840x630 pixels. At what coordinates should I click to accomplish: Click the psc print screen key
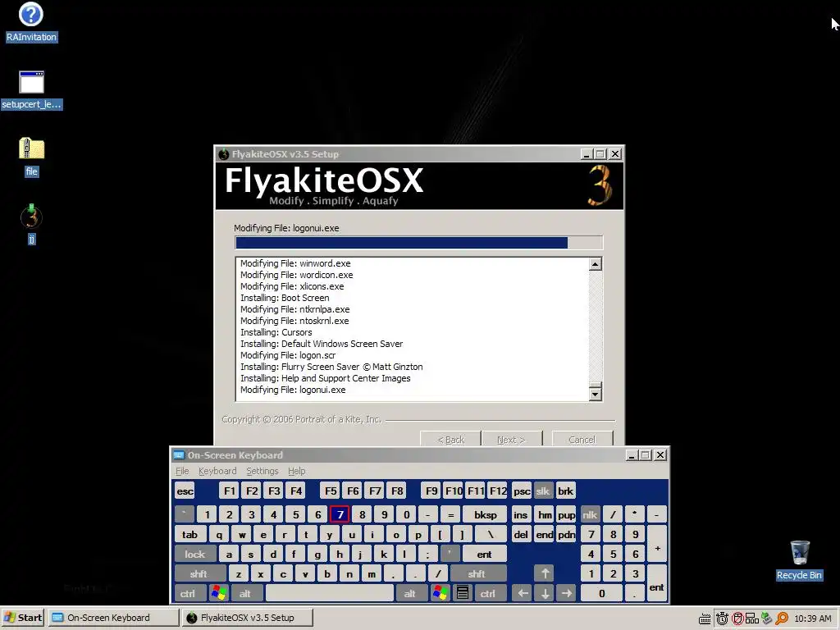521,491
